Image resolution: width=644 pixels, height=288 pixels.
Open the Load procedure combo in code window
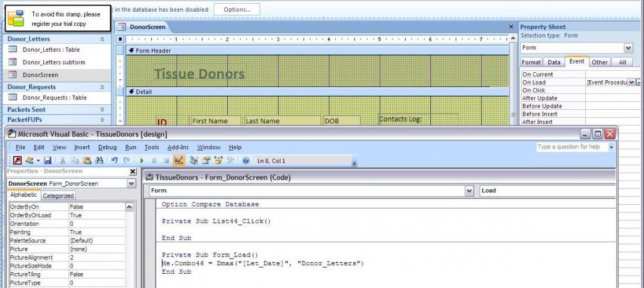(x=548, y=191)
